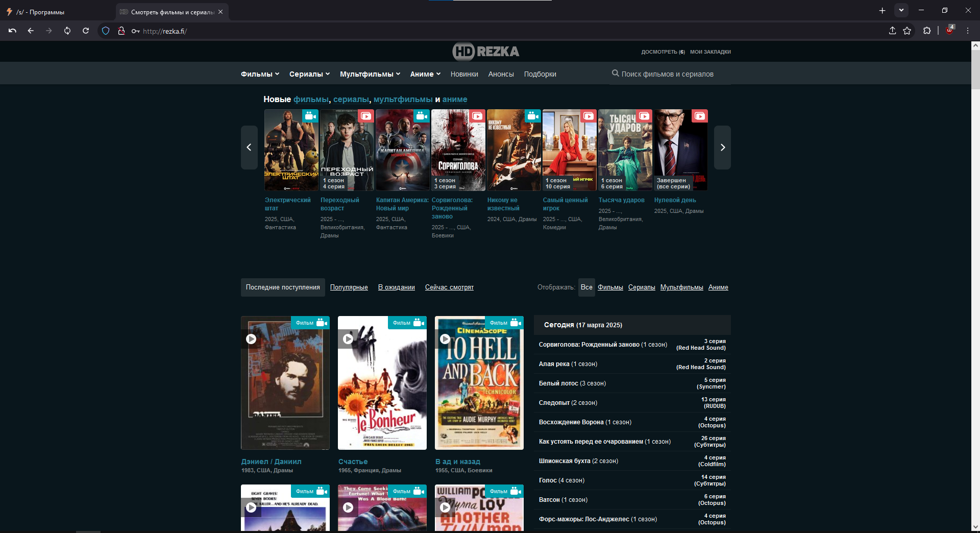980x533 pixels.
Task: Show next carousel items
Action: point(722,148)
